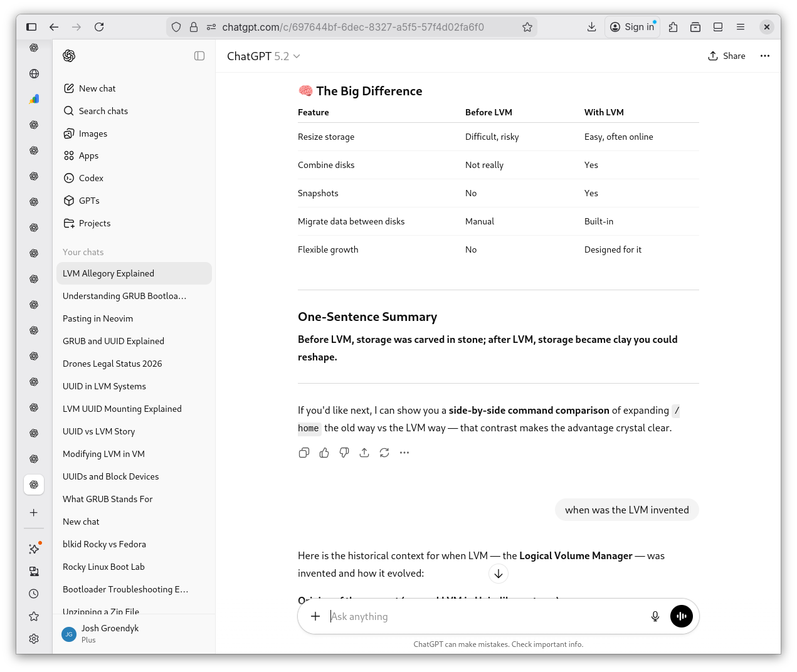Screen dimensions: 797x672
Task: Toggle the browser sidebar panel icon
Action: point(31,27)
